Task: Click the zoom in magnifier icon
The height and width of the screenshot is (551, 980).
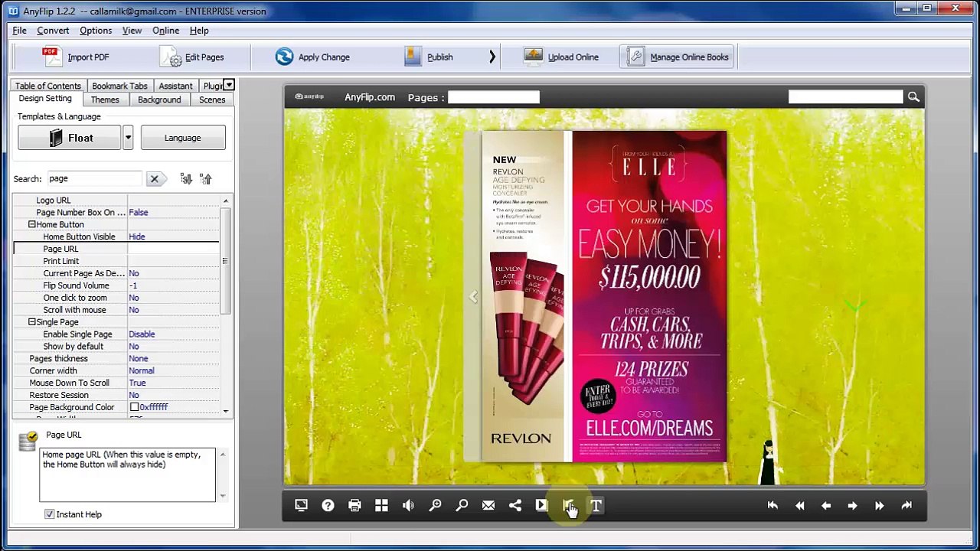Action: pyautogui.click(x=435, y=505)
